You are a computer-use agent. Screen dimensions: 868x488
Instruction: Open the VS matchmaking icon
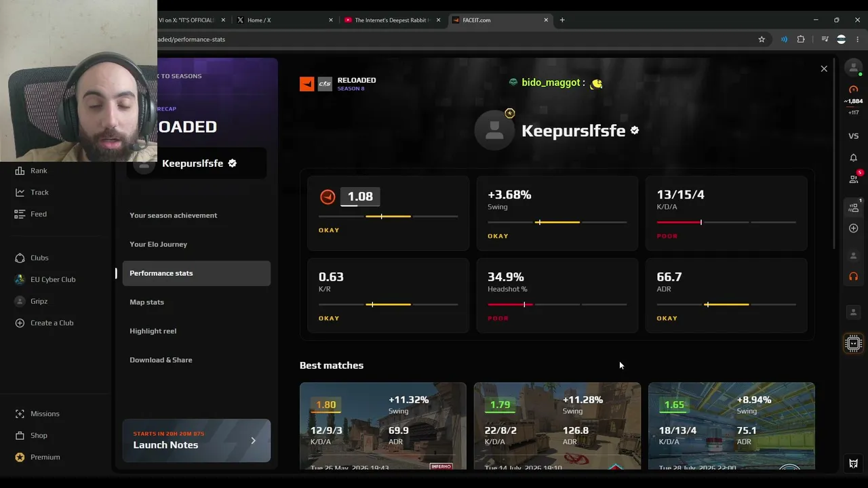click(854, 136)
